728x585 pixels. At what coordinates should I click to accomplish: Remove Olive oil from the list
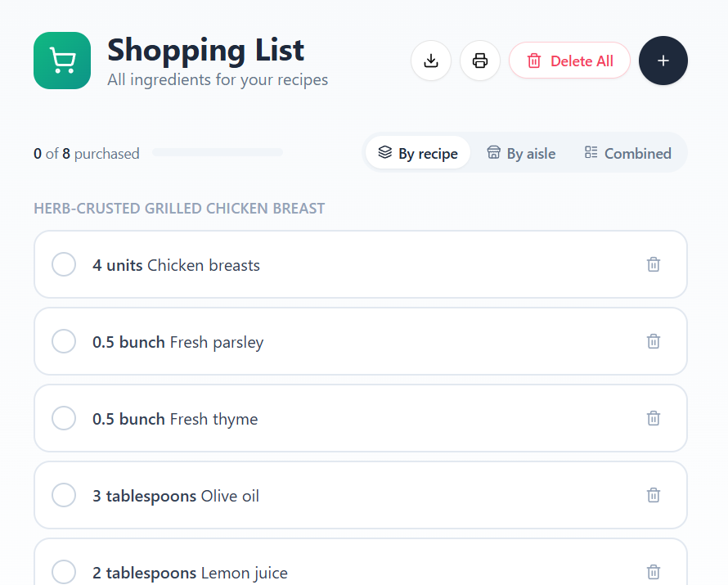point(653,495)
